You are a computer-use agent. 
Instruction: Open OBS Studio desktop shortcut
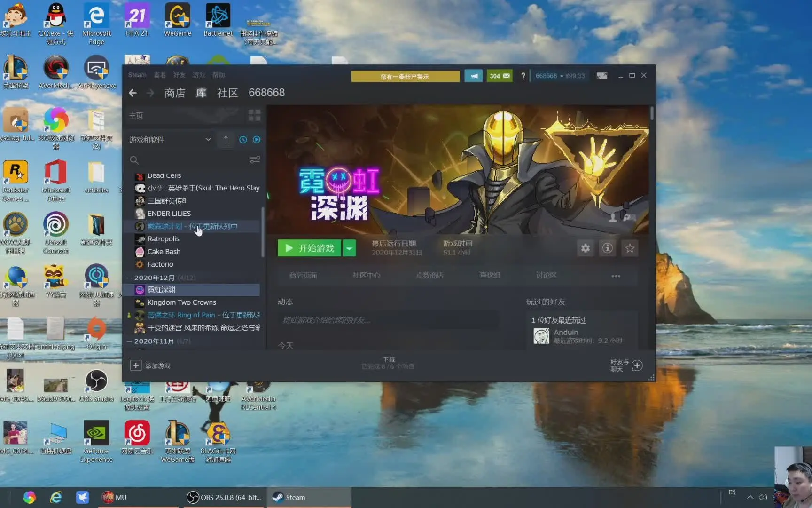point(96,386)
